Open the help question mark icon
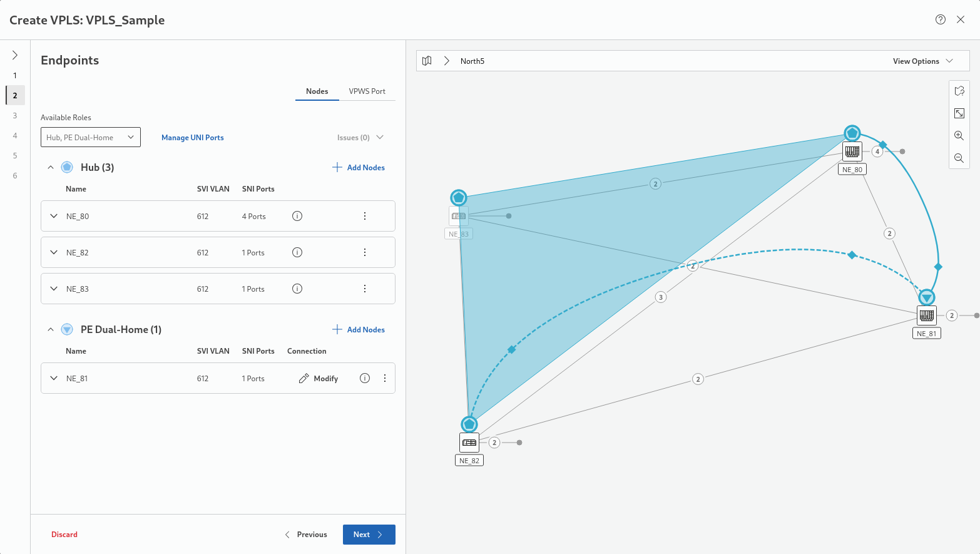 [x=940, y=19]
